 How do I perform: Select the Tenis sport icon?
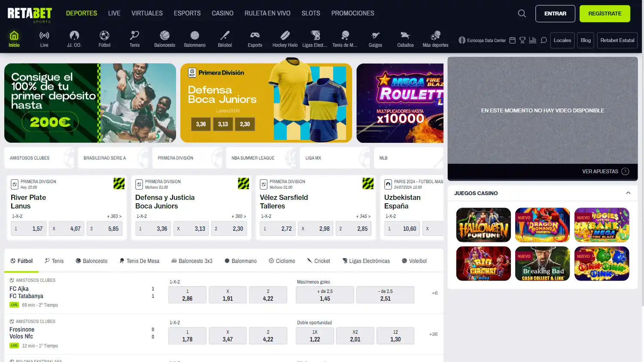point(134,39)
